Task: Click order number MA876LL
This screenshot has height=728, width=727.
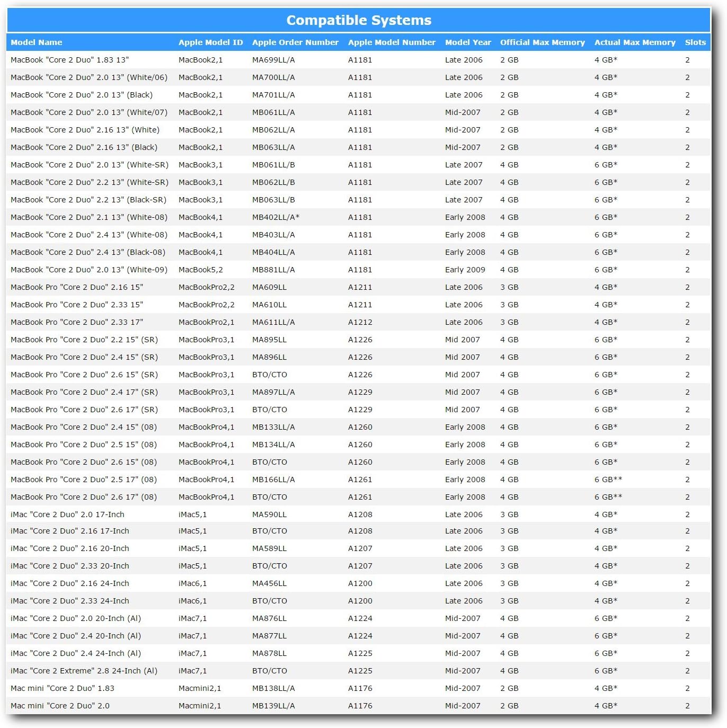Action: [269, 618]
